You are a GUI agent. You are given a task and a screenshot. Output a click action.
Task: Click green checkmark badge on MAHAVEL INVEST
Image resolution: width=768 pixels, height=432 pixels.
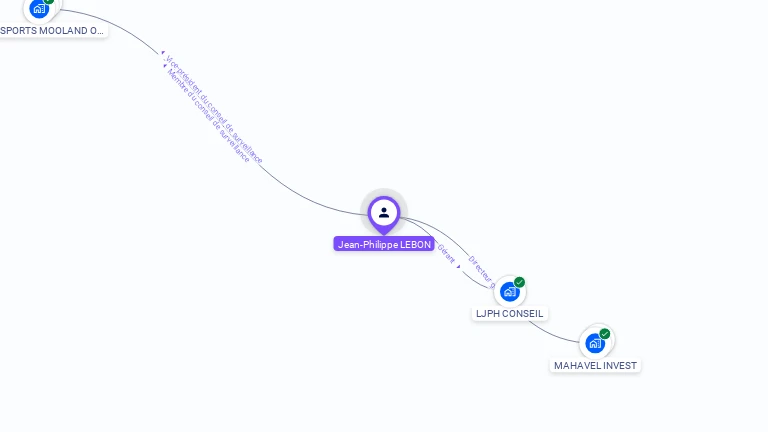[x=605, y=334]
